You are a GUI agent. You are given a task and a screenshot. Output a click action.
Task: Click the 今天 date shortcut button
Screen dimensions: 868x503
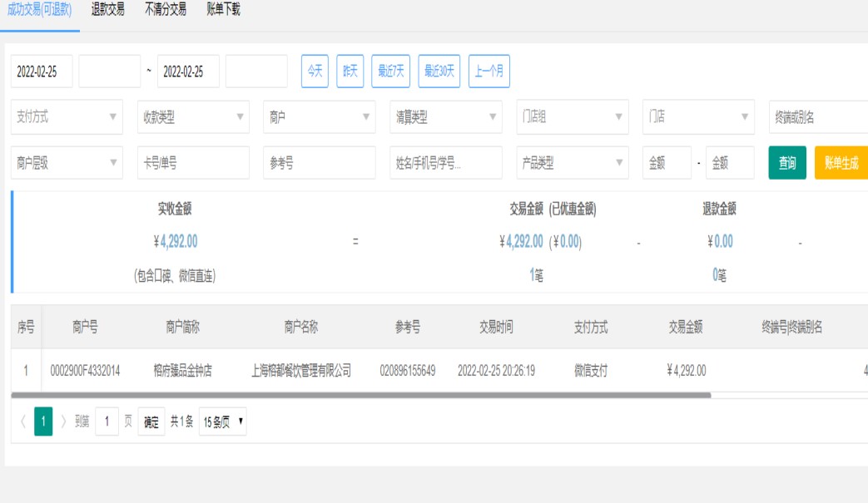315,72
